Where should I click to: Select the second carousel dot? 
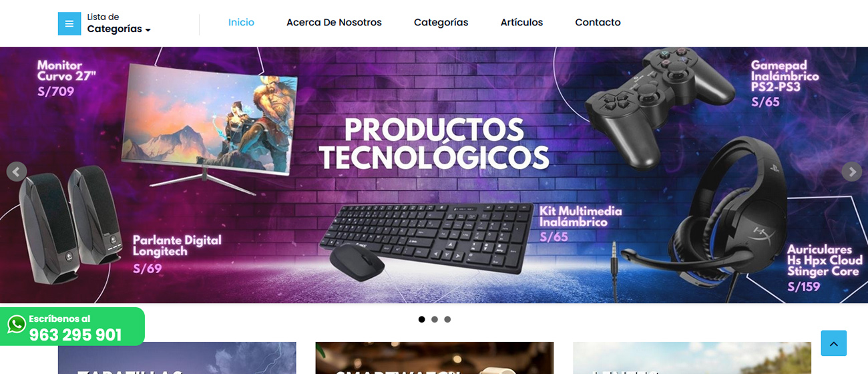[435, 319]
